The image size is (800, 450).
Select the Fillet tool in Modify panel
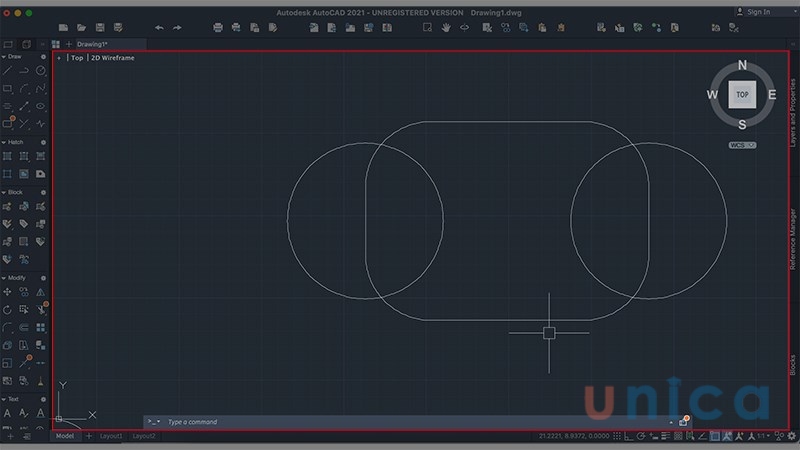click(x=7, y=327)
